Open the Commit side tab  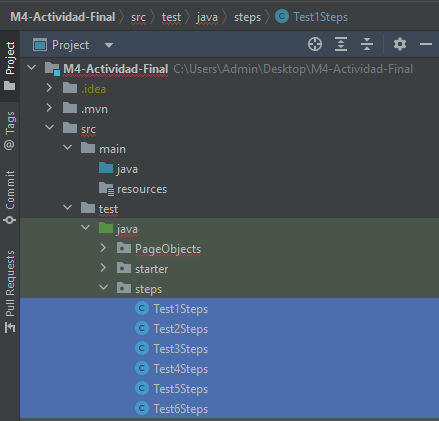pyautogui.click(x=10, y=197)
